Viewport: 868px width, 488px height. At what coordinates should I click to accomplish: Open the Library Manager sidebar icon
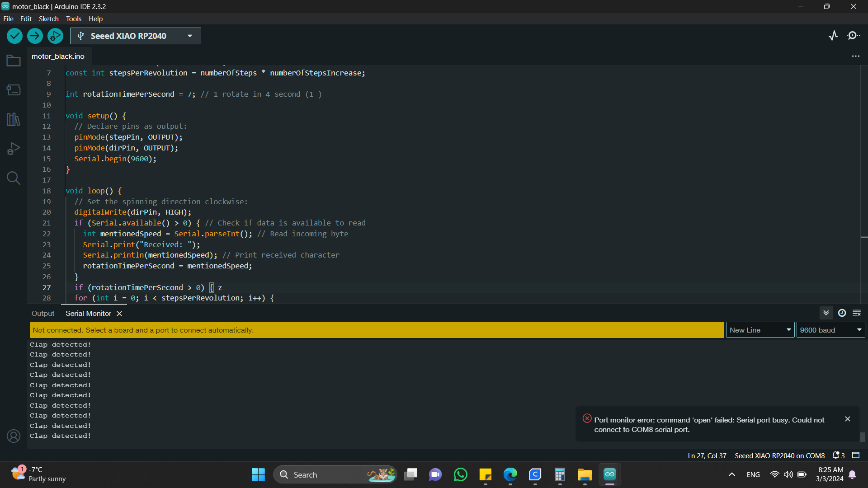click(14, 119)
